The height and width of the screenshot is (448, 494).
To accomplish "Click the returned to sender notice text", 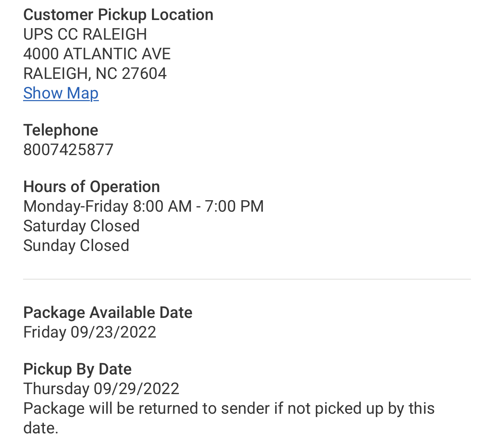I will (x=229, y=409).
